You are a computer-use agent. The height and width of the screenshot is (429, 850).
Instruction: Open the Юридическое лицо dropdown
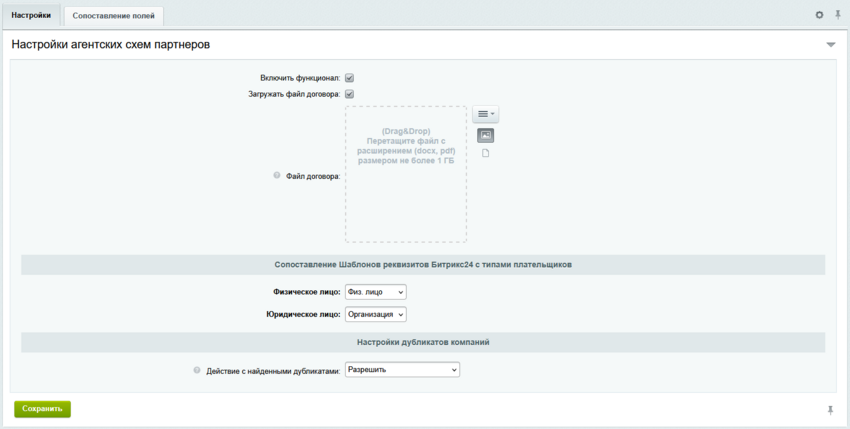[x=376, y=314]
